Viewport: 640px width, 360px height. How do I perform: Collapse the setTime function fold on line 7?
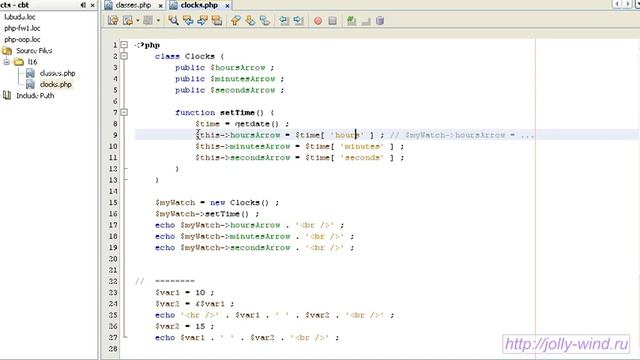pyautogui.click(x=124, y=112)
